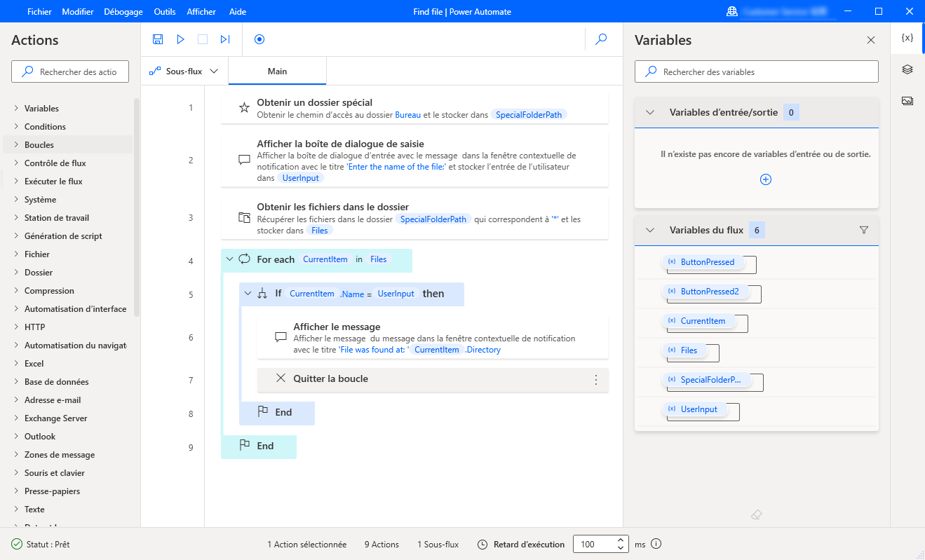Screen dimensions: 925x560
Task: Click the flag icon of inner End at line 8
Action: 263,412
